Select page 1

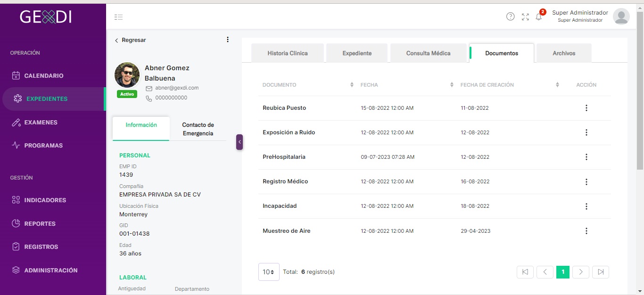[x=563, y=272]
